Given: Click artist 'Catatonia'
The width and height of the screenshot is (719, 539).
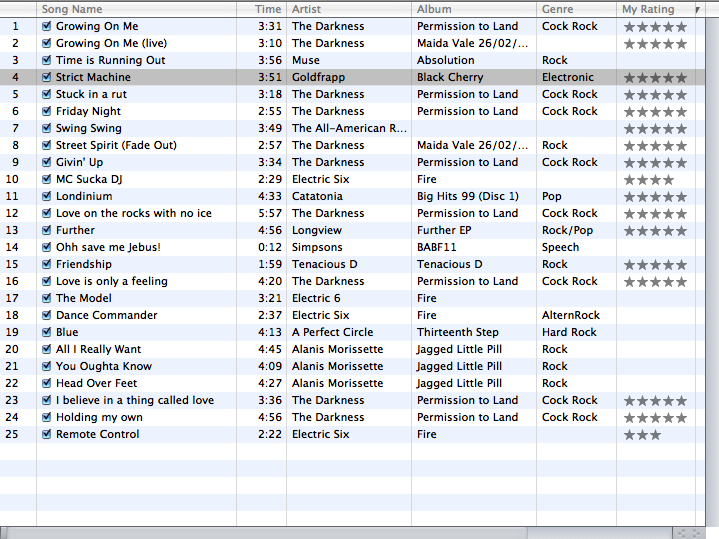Looking at the screenshot, I should [x=317, y=196].
